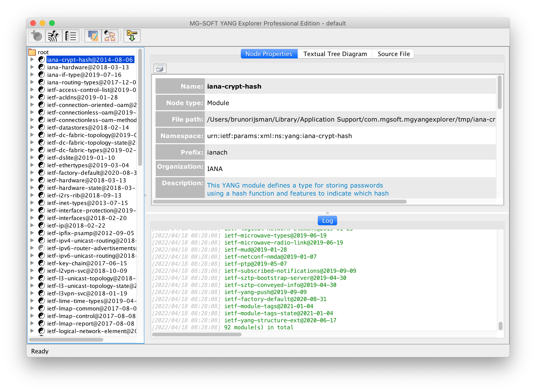Expand the ietf-ip@2018-02-22 disclosure triangle

click(32, 225)
